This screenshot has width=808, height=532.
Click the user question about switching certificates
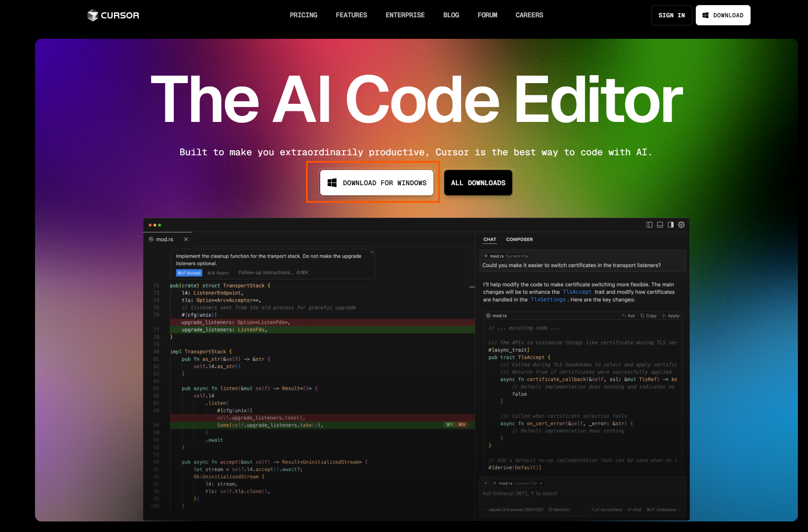(571, 265)
